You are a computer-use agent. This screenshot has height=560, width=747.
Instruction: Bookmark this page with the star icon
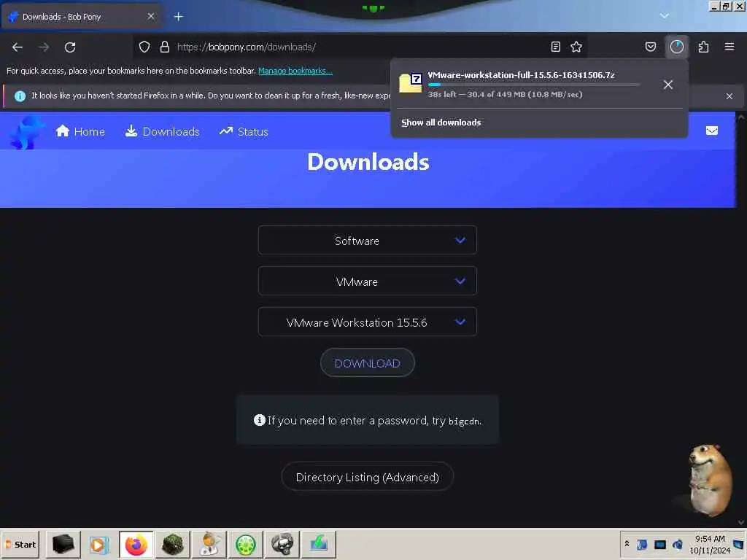576,47
